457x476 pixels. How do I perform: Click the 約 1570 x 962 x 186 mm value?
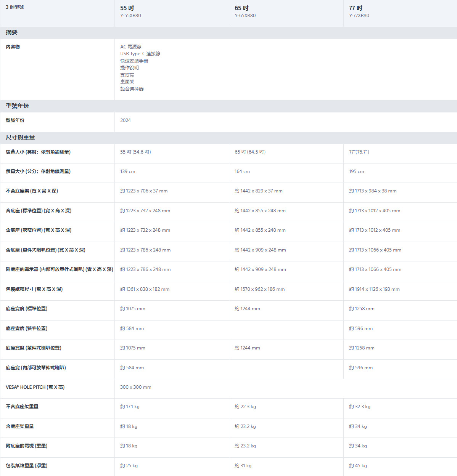tap(259, 289)
